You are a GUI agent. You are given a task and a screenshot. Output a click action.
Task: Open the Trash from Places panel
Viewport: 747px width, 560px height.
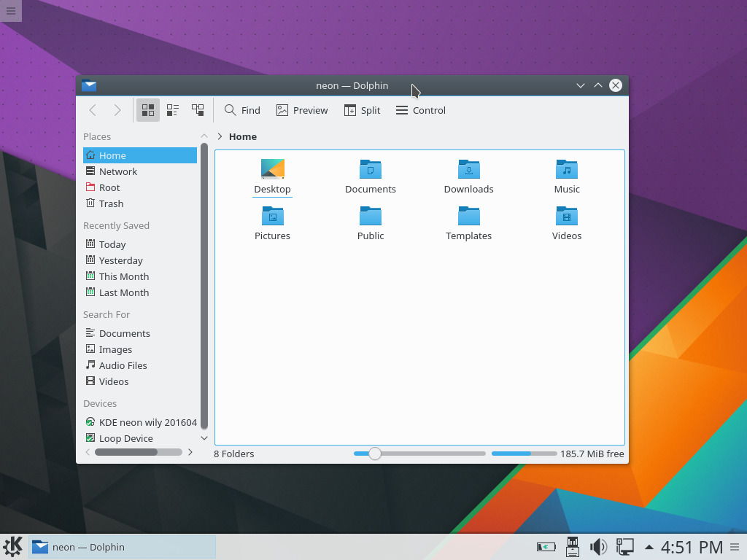coord(110,203)
